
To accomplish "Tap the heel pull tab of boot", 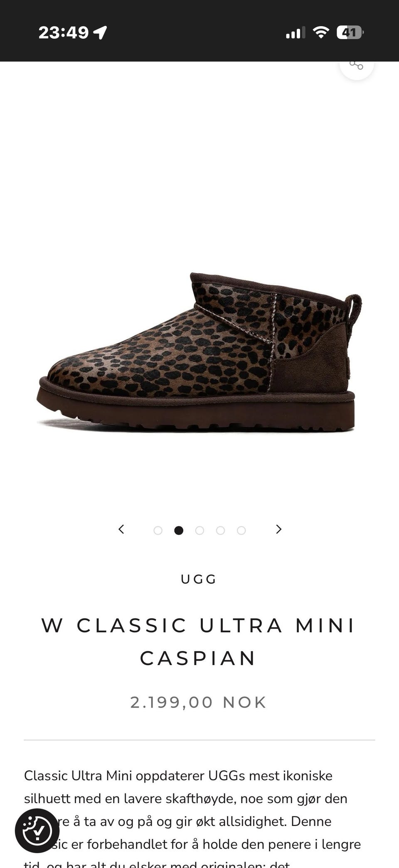I will click(354, 310).
